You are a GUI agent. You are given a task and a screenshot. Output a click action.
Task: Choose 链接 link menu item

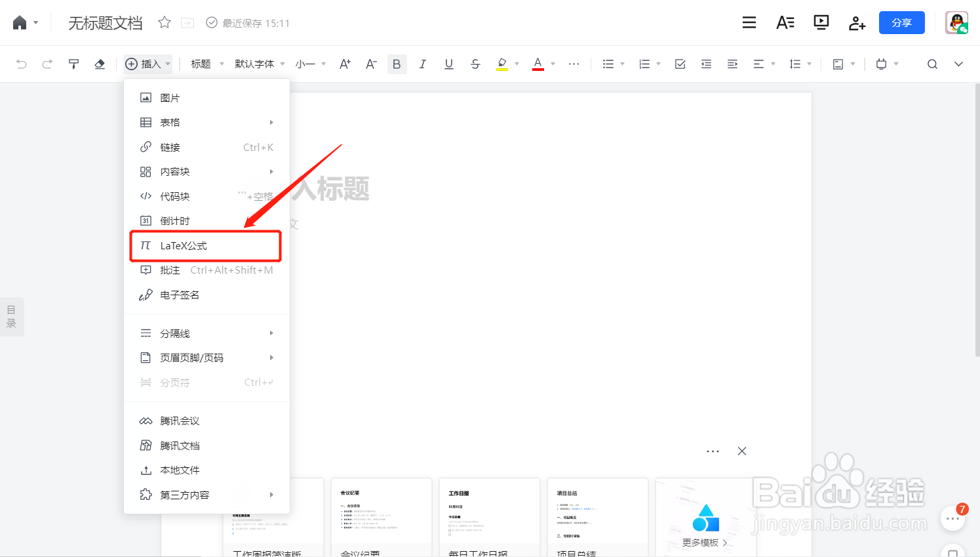coord(206,147)
